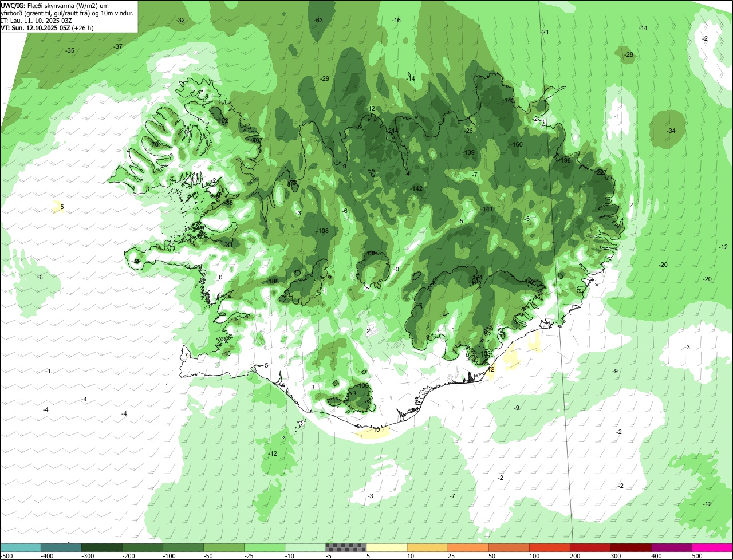The width and height of the screenshot is (733, 560).
Task: Click the -500 label on the color scale
Action: pos(7,556)
